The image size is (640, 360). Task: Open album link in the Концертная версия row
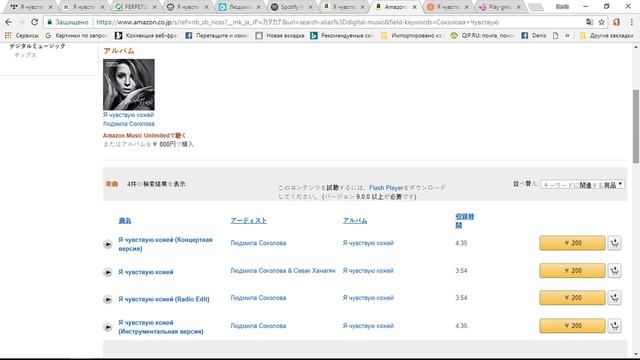point(368,243)
